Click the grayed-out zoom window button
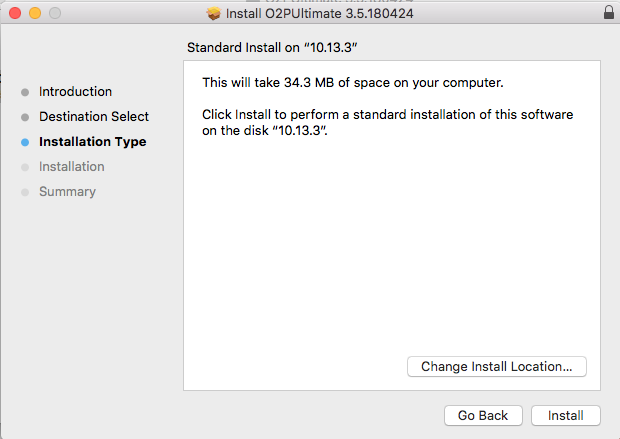Viewport: 620px width, 439px height. pyautogui.click(x=55, y=13)
